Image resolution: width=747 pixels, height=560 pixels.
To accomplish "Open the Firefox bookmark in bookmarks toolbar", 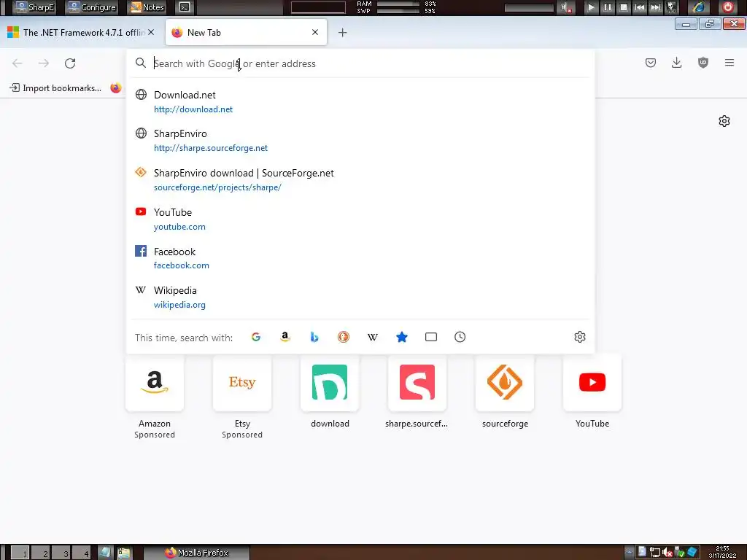I will coord(115,88).
